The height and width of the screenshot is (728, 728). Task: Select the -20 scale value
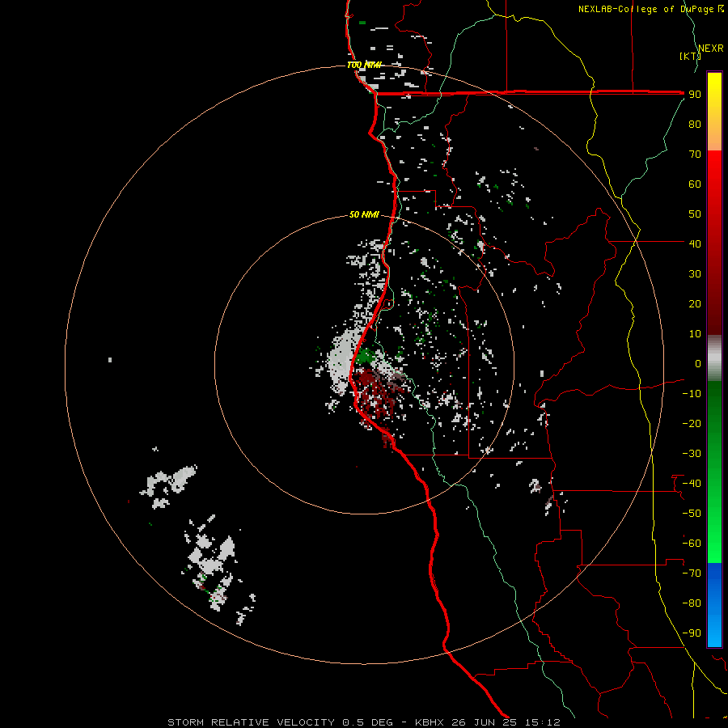pyautogui.click(x=692, y=423)
